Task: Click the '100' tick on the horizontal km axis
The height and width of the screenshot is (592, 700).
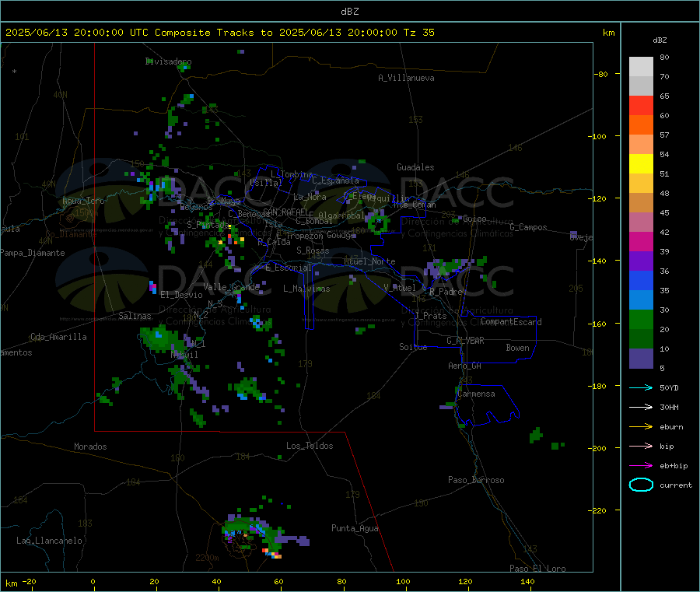Action: (403, 581)
